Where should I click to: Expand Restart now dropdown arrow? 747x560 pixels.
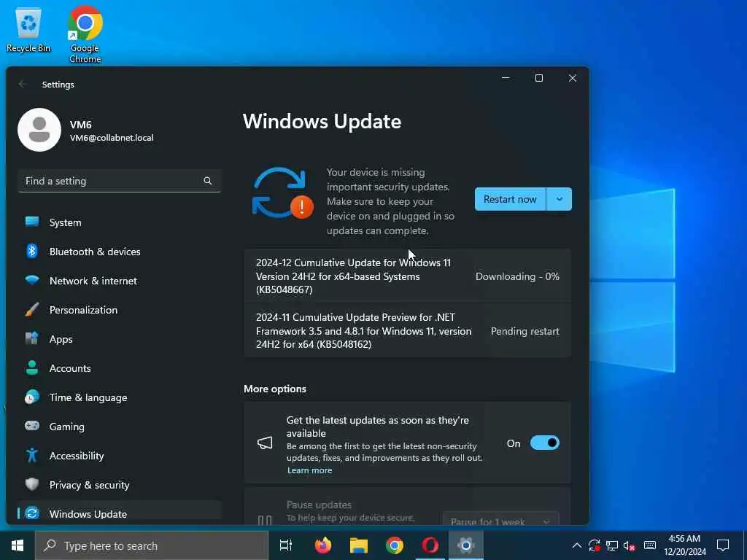pos(560,199)
